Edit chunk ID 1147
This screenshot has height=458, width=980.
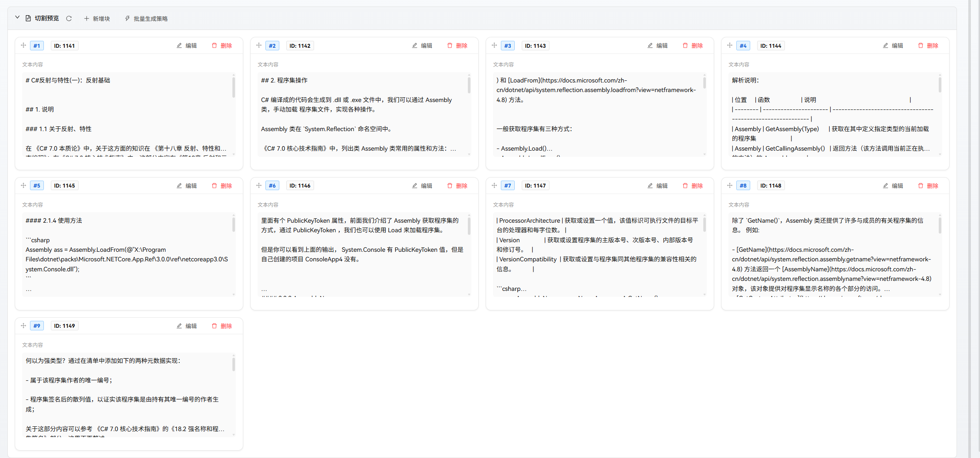(658, 186)
